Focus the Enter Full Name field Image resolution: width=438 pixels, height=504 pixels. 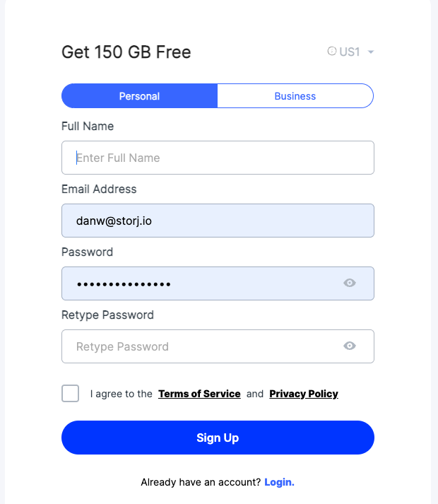[x=218, y=158]
